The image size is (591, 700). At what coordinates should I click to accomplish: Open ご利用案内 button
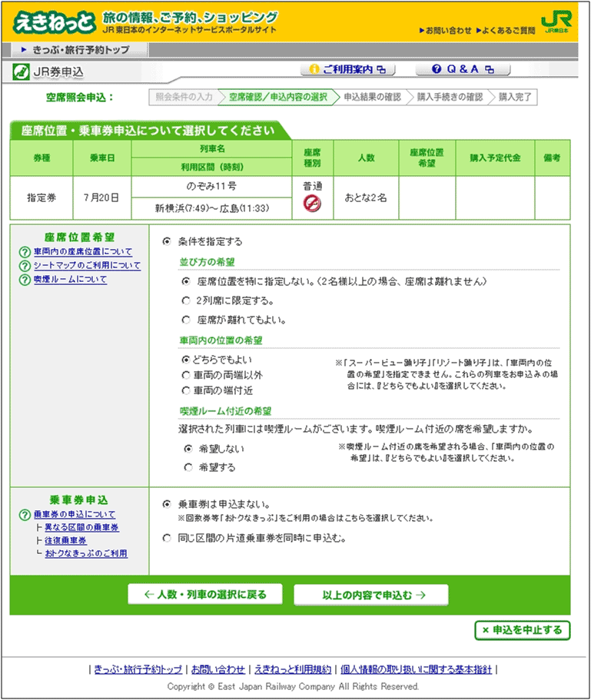tap(348, 69)
